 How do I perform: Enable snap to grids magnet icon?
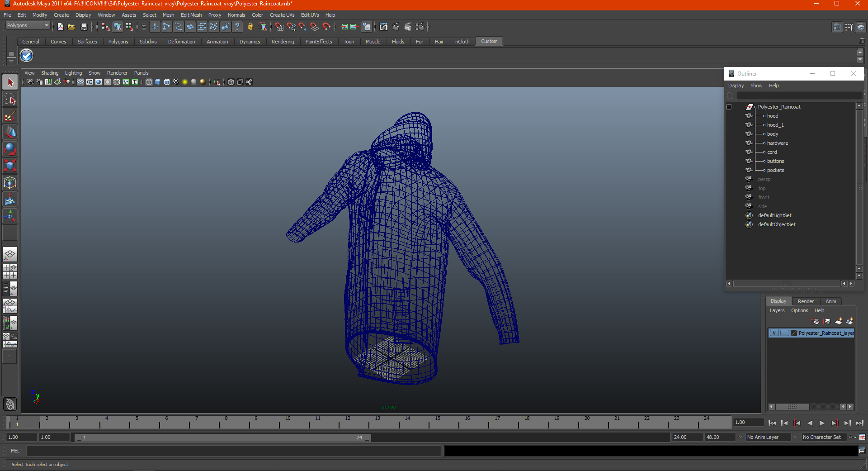click(x=279, y=27)
